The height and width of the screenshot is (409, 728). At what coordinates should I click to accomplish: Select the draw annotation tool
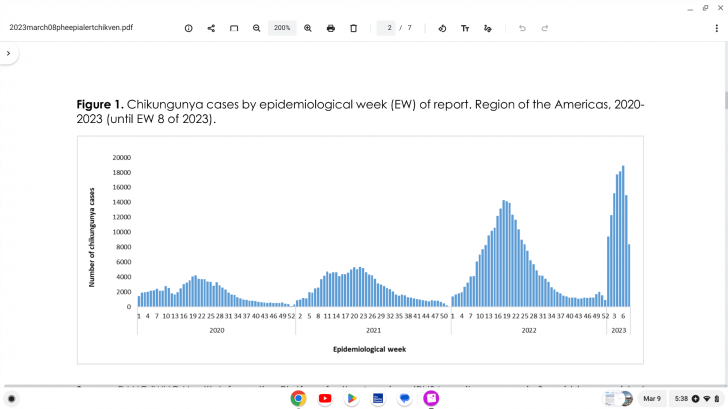488,28
